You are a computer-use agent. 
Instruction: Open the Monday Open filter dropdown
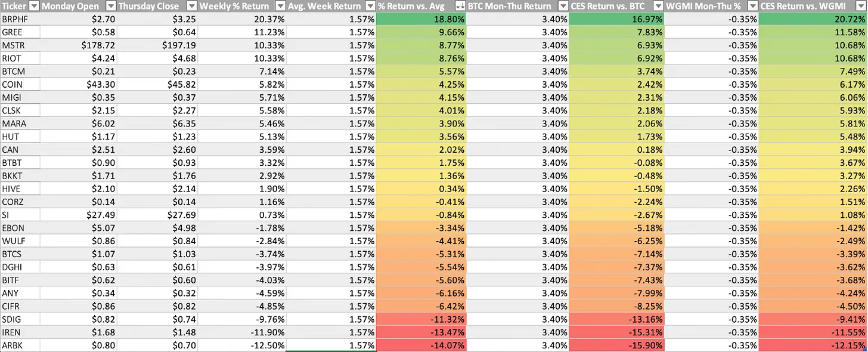pos(111,6)
